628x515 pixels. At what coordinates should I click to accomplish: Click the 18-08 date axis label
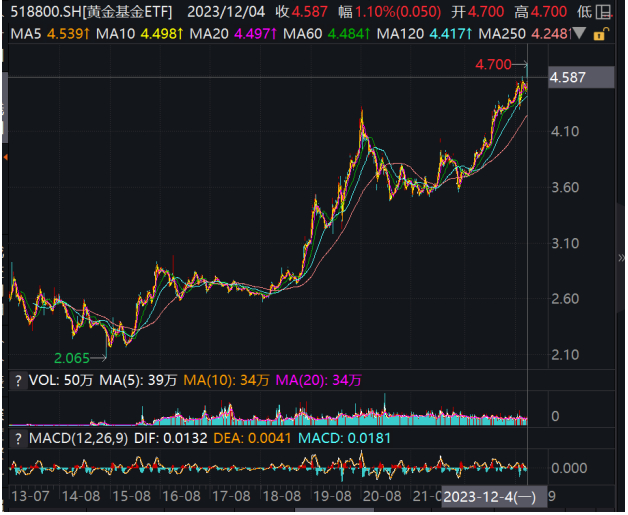282,497
